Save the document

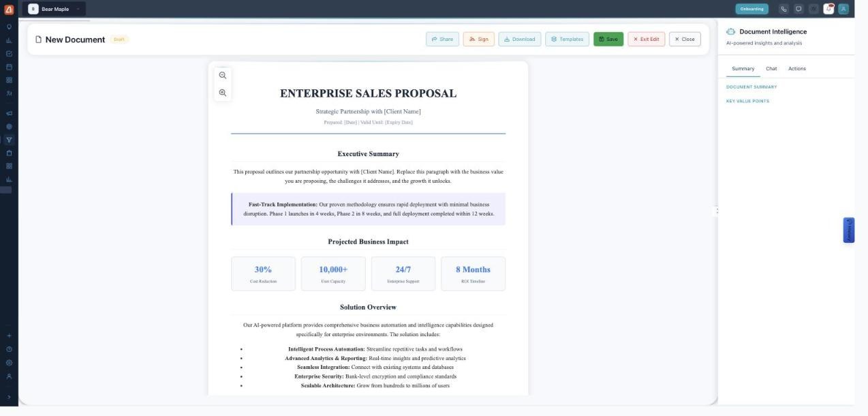pyautogui.click(x=608, y=39)
